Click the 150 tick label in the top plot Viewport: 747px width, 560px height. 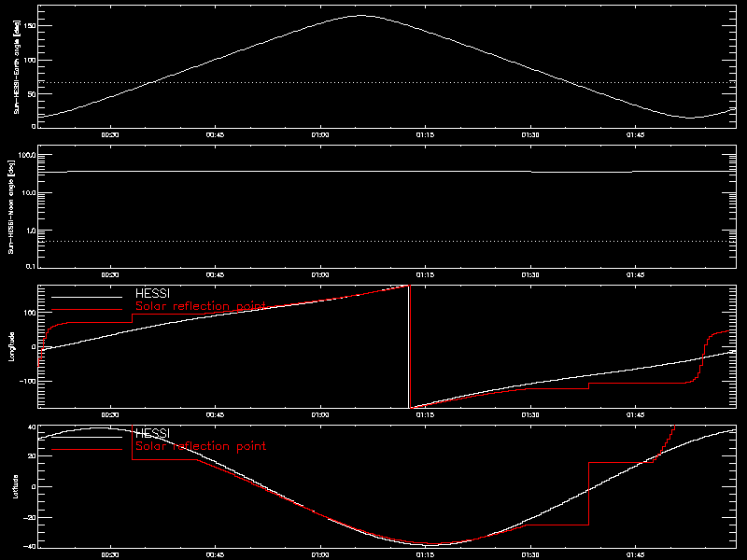coord(30,26)
